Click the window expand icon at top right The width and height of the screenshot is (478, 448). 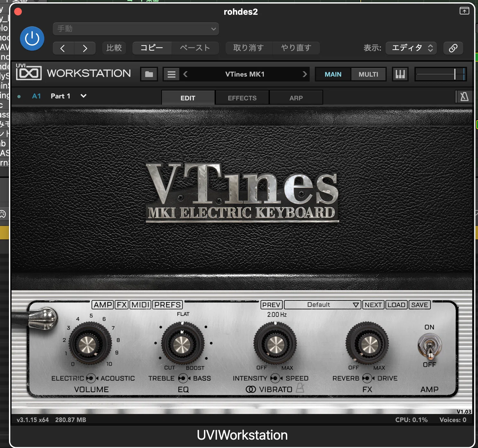(464, 11)
